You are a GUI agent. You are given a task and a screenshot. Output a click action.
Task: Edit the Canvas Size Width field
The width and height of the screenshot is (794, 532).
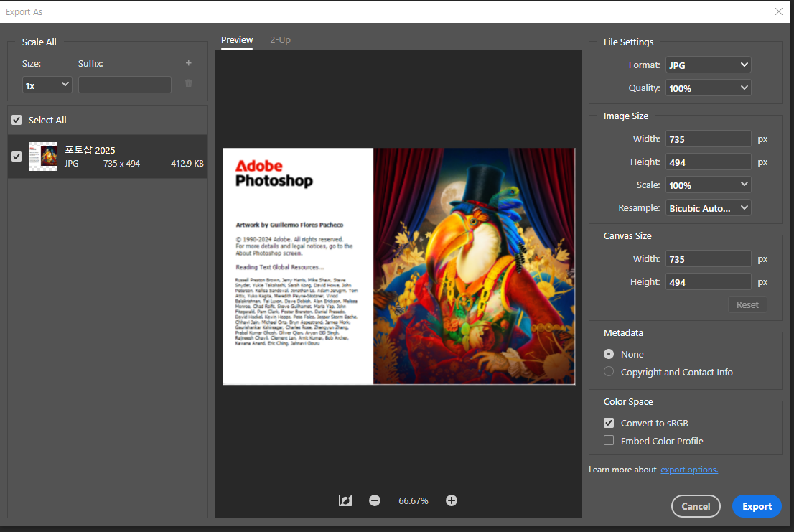point(708,258)
